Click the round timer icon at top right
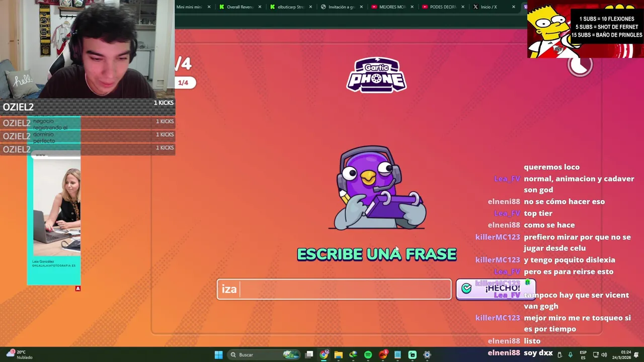 [x=580, y=65]
